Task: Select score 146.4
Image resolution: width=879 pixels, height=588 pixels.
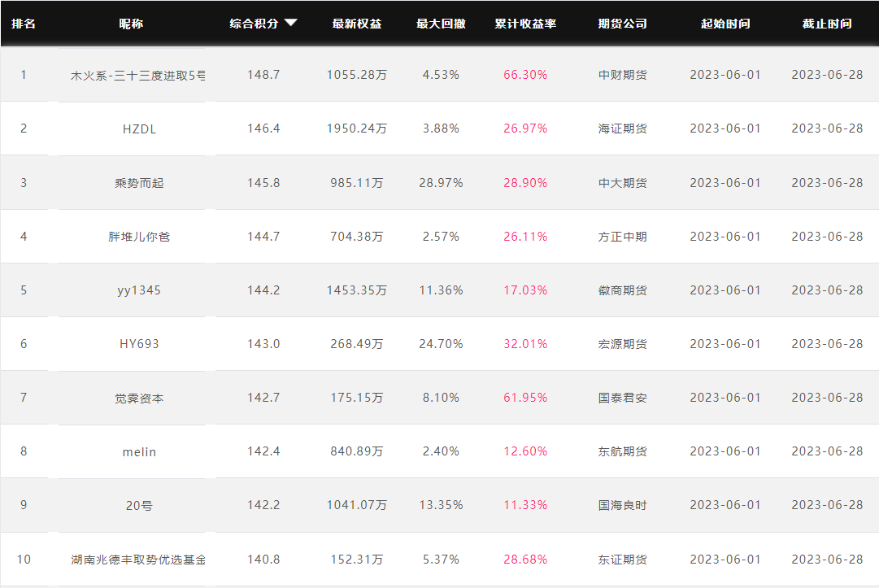Action: click(x=263, y=128)
